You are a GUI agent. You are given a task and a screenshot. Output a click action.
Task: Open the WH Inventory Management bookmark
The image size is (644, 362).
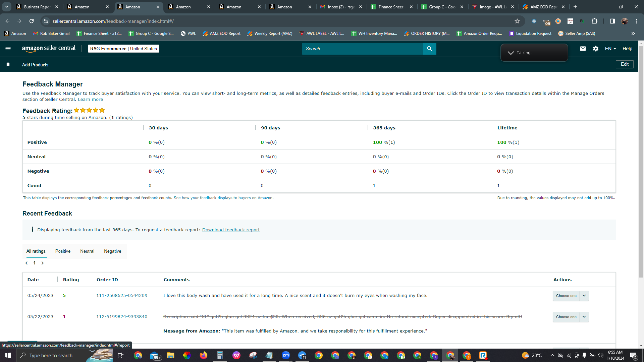click(x=374, y=34)
